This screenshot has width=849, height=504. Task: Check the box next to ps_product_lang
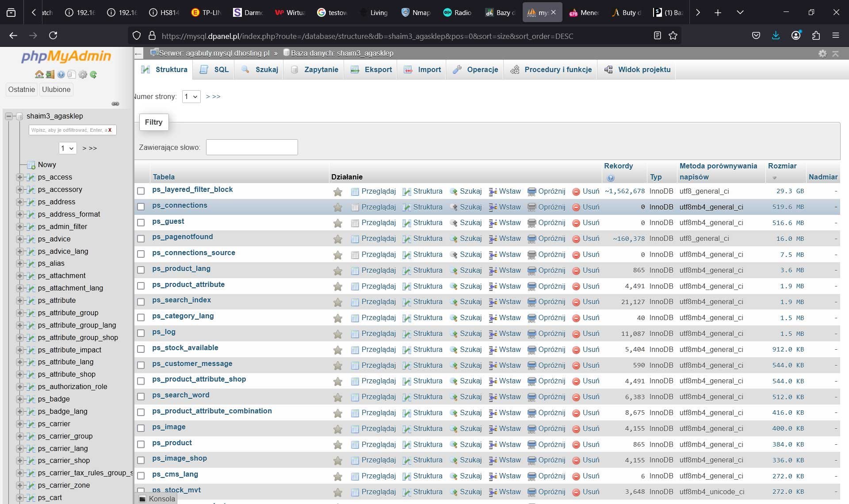141,270
